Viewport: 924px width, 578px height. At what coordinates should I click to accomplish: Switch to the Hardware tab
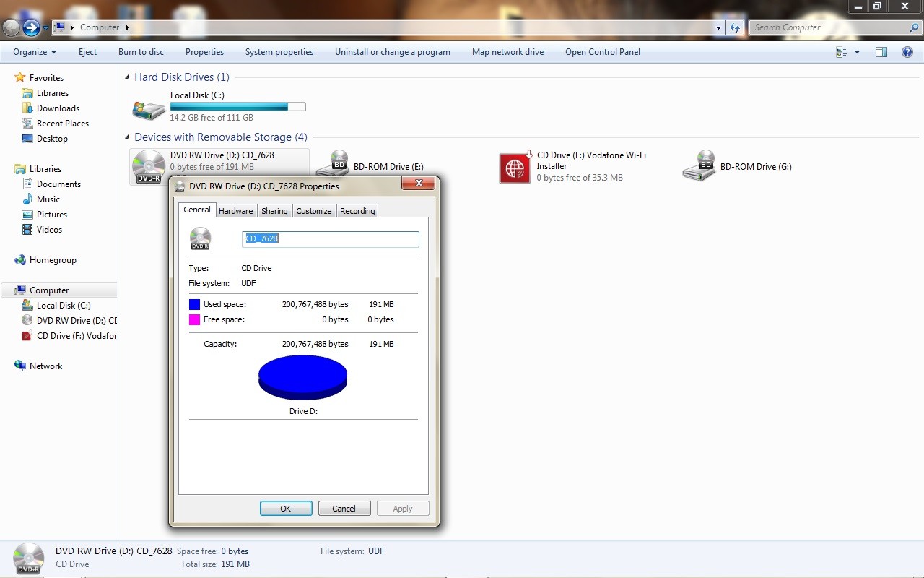pyautogui.click(x=235, y=211)
